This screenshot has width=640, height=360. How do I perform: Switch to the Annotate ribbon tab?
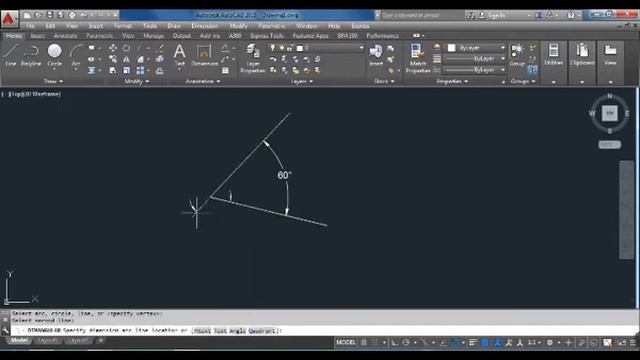coord(65,36)
